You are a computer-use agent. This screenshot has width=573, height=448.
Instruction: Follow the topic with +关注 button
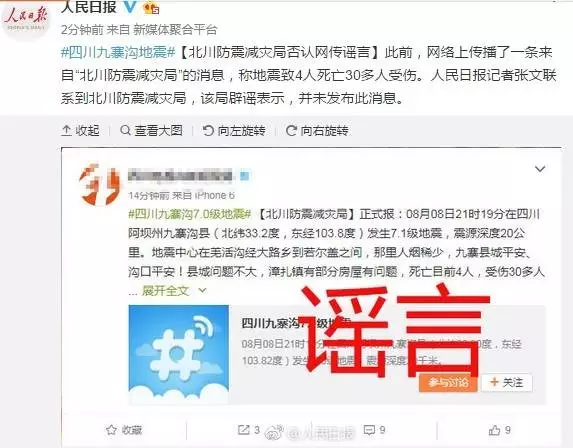point(506,383)
